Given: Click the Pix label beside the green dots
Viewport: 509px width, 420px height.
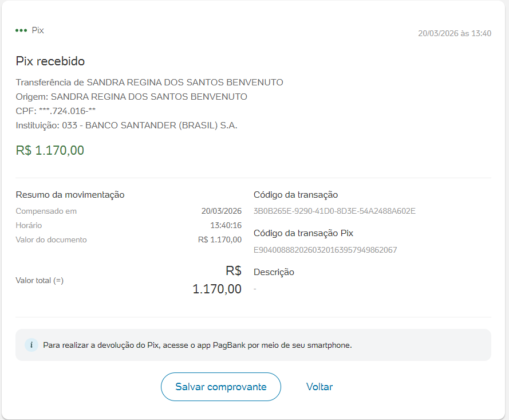Looking at the screenshot, I should point(38,30).
